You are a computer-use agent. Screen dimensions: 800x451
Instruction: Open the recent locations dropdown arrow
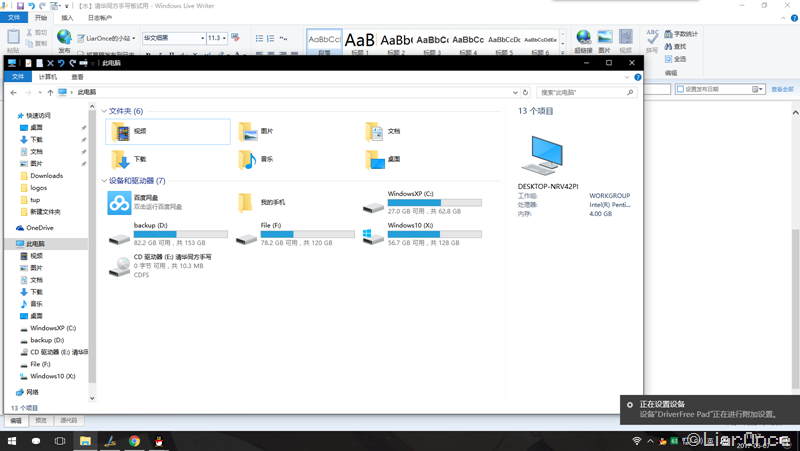pyautogui.click(x=40, y=92)
